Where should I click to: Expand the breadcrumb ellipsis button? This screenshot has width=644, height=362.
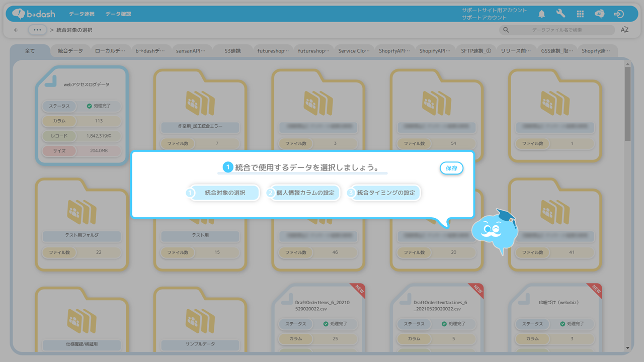(x=38, y=30)
